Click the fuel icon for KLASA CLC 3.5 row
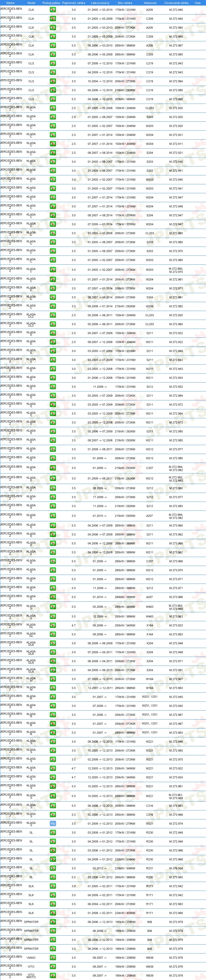206x980 pixels. pos(53,324)
